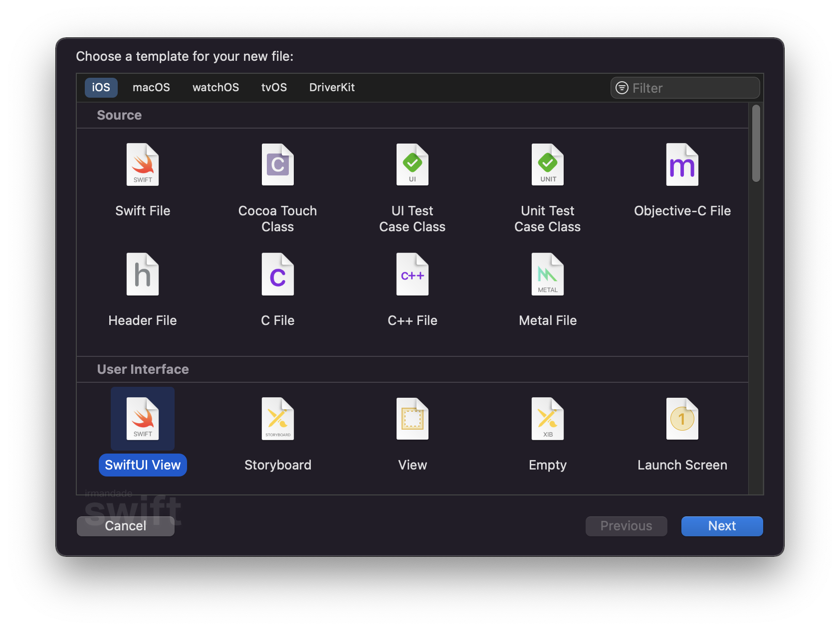Click the "Cocoa Touch Class" label text
Image resolution: width=840 pixels, height=630 pixels.
pyautogui.click(x=278, y=219)
